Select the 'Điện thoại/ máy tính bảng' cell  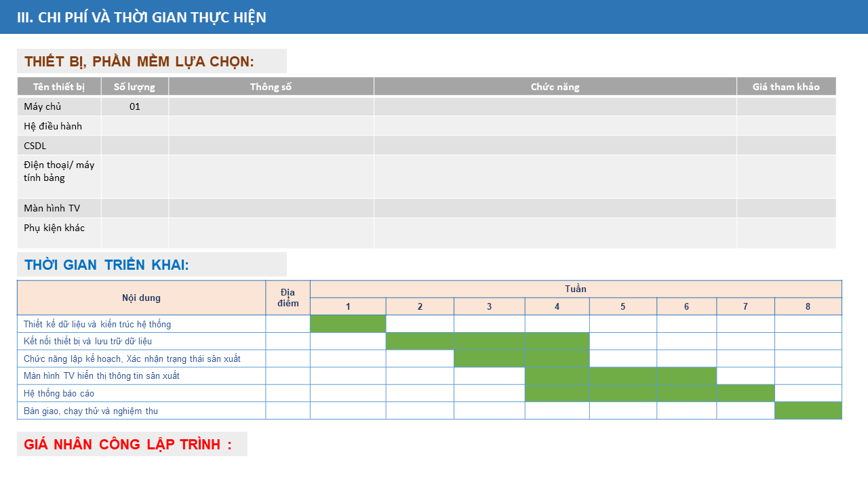click(x=59, y=171)
